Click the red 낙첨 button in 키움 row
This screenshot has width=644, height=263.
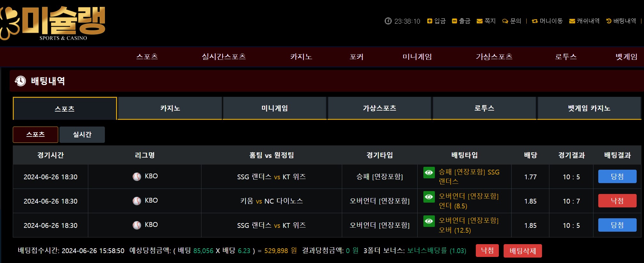coord(617,201)
